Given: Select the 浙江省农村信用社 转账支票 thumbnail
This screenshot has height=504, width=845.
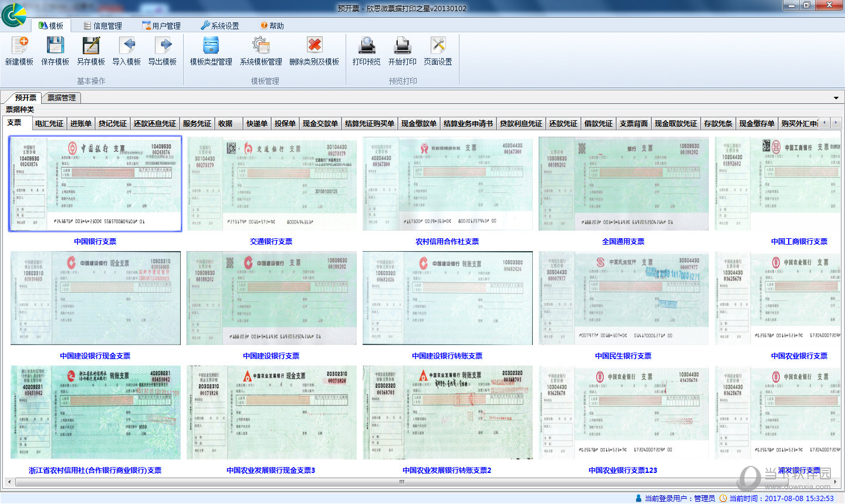Looking at the screenshot, I should click(x=96, y=412).
